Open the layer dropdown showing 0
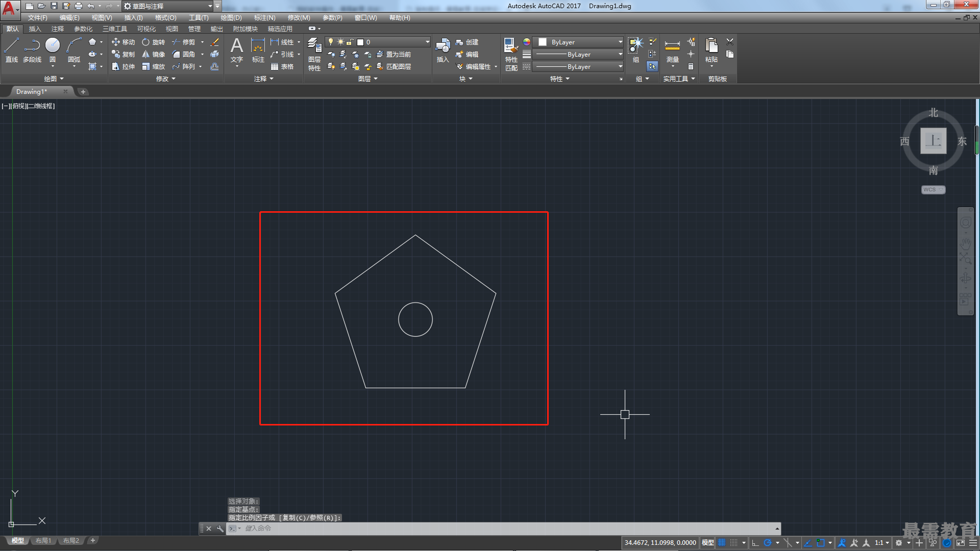Screen dimensions: 980x551 [378, 42]
